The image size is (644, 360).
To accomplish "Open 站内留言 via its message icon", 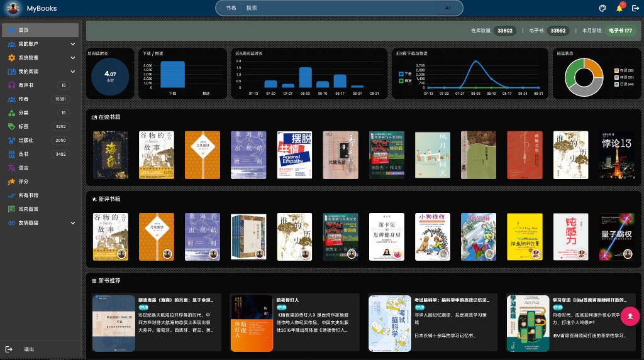I will pyautogui.click(x=11, y=209).
